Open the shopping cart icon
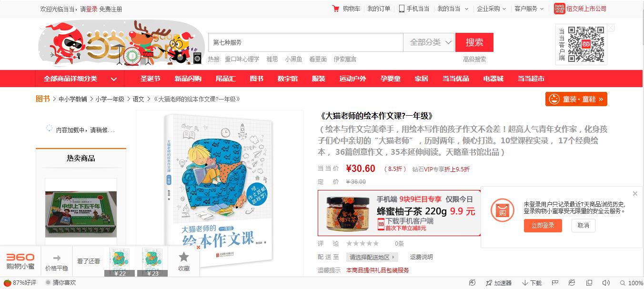This screenshot has height=289, width=644. [x=336, y=9]
